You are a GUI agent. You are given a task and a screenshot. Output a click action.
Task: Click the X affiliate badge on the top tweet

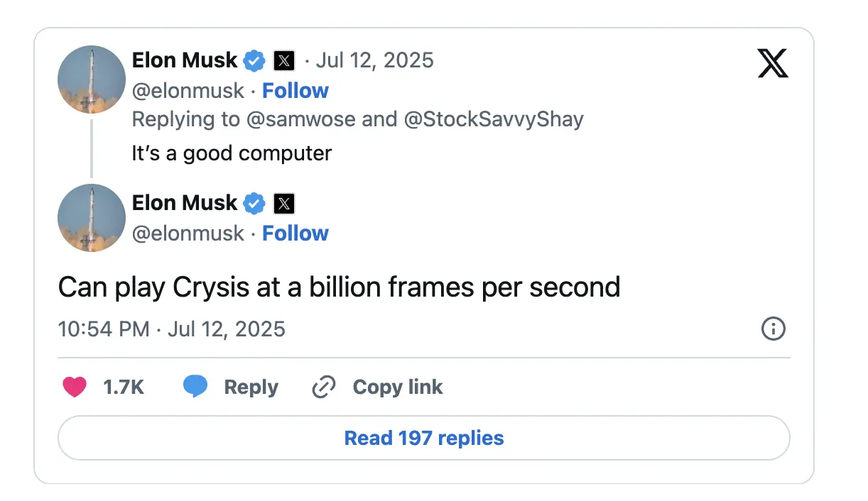point(283,61)
